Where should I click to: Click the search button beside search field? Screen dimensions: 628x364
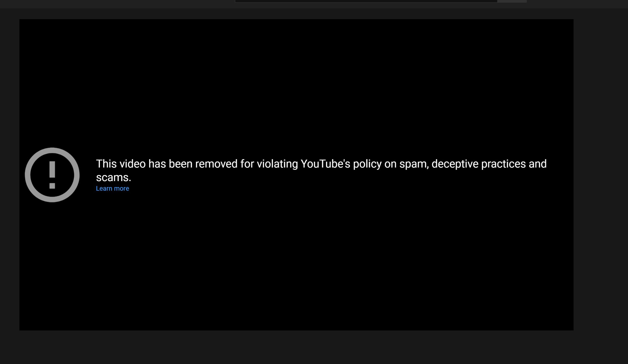coord(512,1)
